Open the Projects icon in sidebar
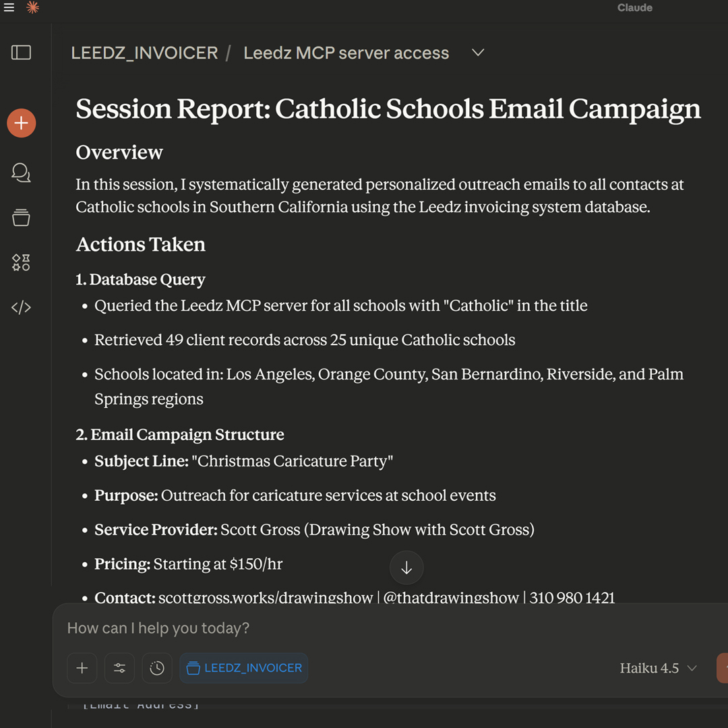The width and height of the screenshot is (728, 728). coord(21,218)
